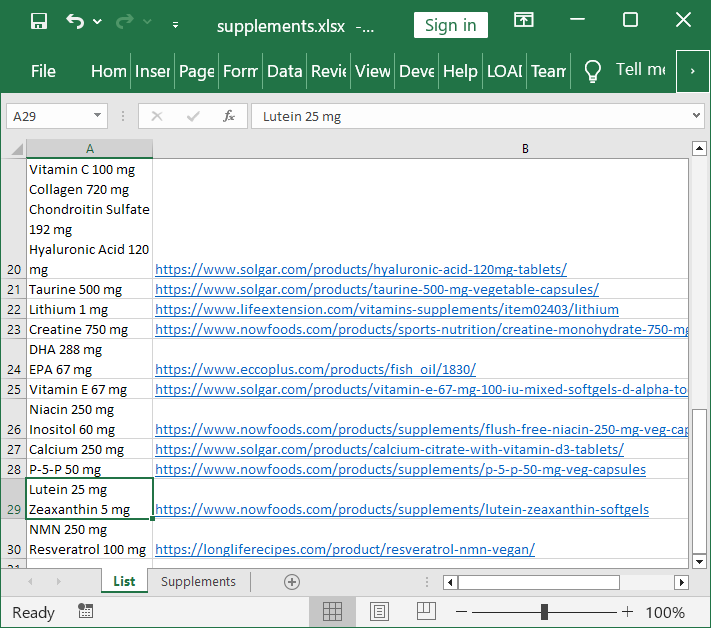Select cell Calcium 250 mg

tap(90, 449)
